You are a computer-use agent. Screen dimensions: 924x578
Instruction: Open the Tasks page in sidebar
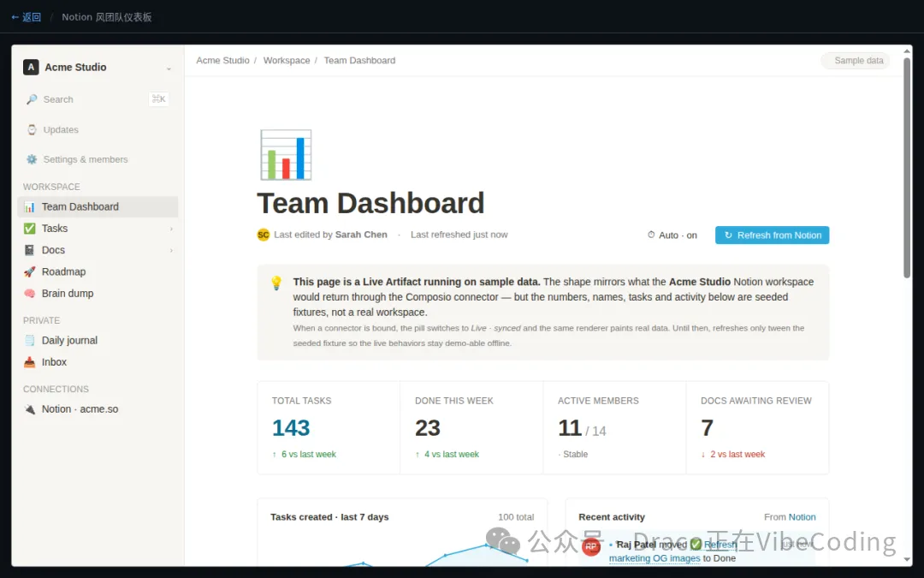[98, 229]
